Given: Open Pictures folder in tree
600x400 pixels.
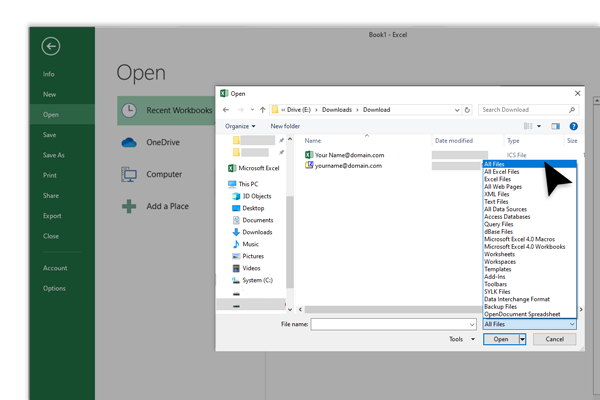Looking at the screenshot, I should 248,256.
